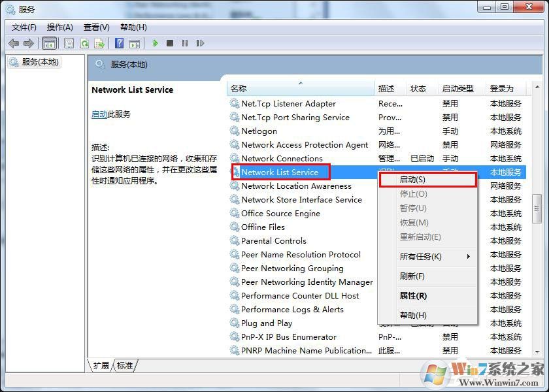This screenshot has width=549, height=392.
Task: Click the Back navigation arrow
Action: coord(14,43)
